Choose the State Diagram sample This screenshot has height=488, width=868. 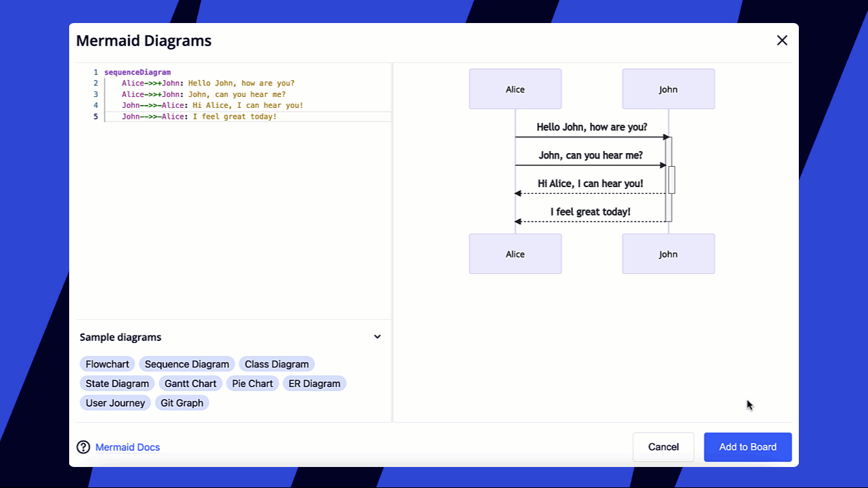pyautogui.click(x=117, y=383)
